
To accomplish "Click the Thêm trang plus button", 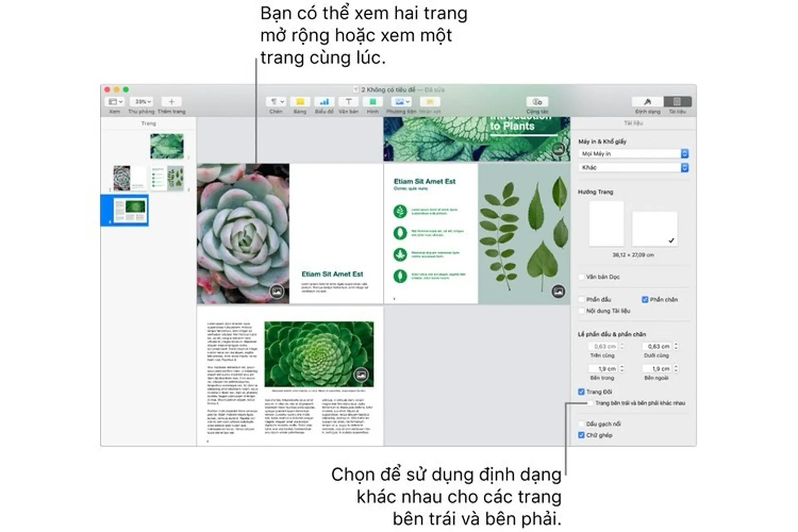I will point(171,102).
